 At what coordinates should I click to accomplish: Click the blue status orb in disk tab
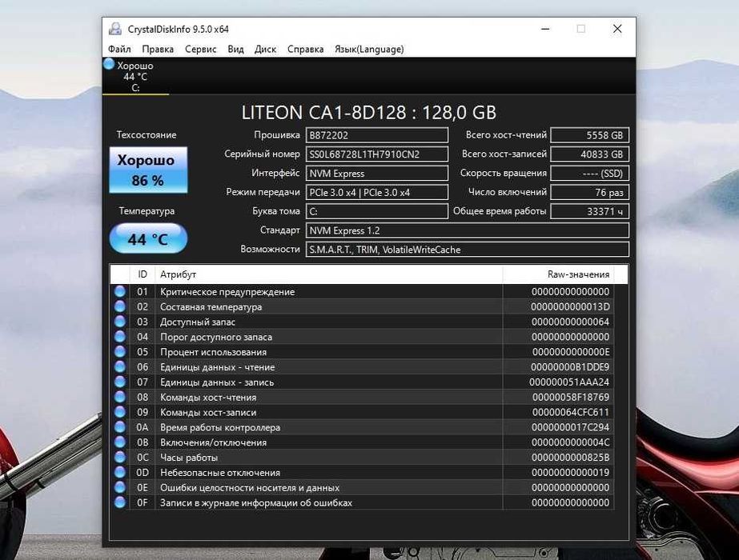pyautogui.click(x=109, y=63)
